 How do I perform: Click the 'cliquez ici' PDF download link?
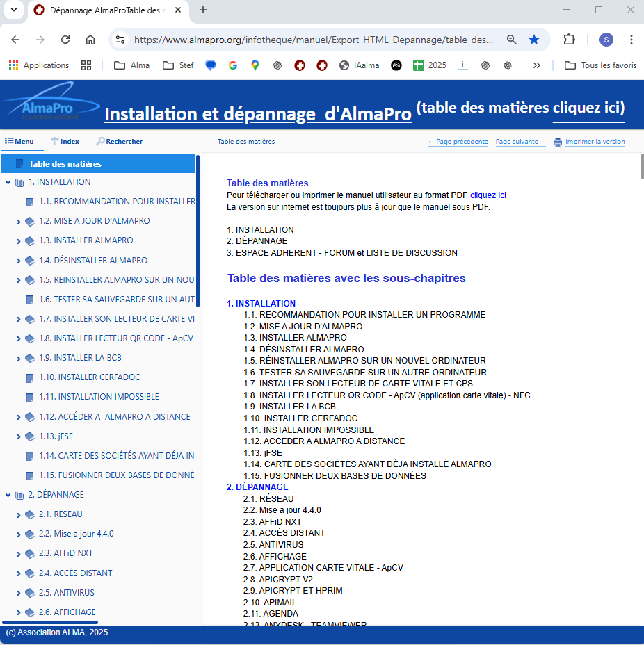pyautogui.click(x=488, y=195)
